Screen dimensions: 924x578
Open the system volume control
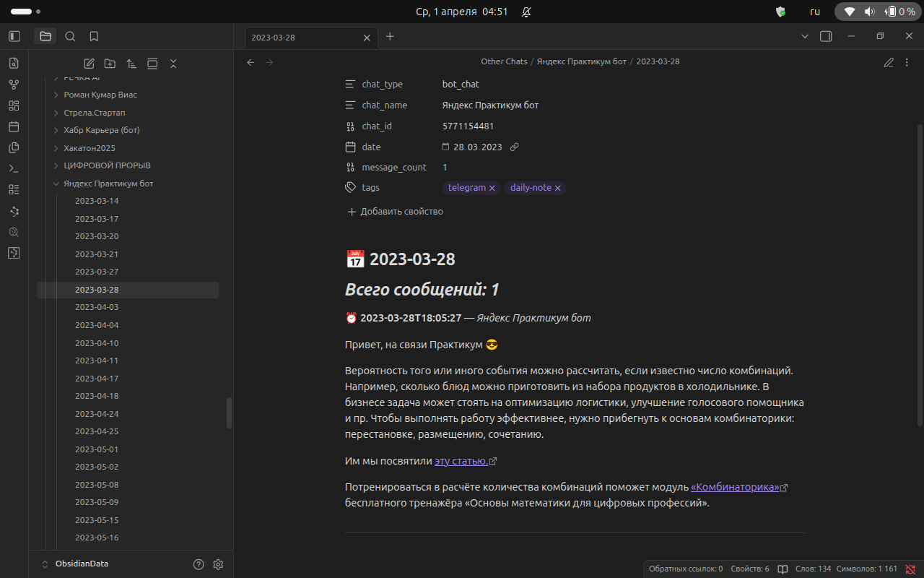point(869,12)
